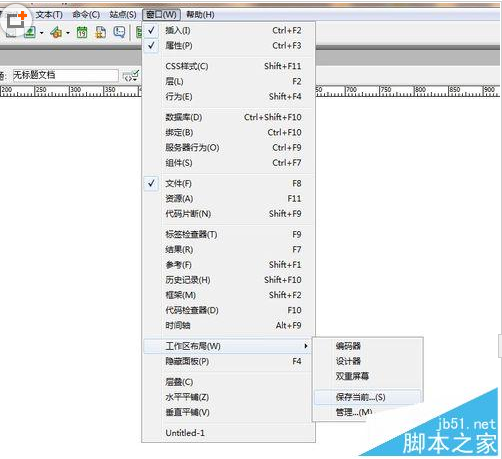The image size is (502, 459).
Task: Choose 隐藏面板(P) menu entry
Action: [x=229, y=361]
